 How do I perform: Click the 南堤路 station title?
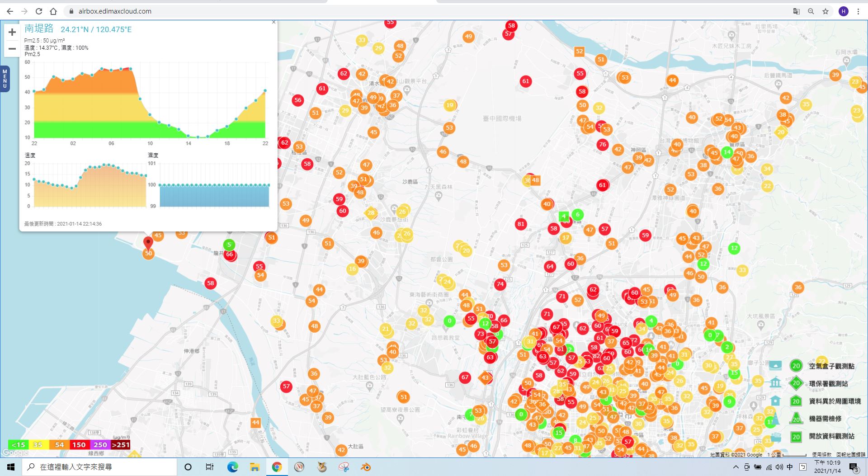39,28
